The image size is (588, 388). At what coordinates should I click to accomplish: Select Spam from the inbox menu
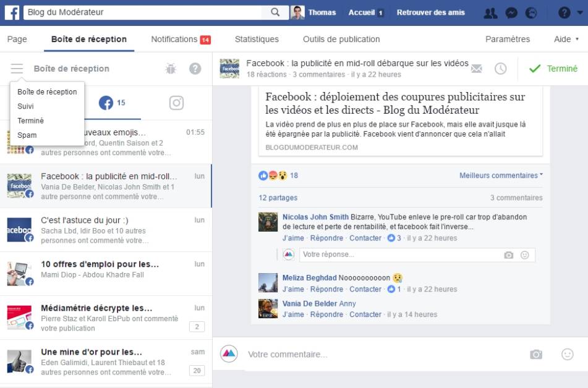[x=27, y=135]
